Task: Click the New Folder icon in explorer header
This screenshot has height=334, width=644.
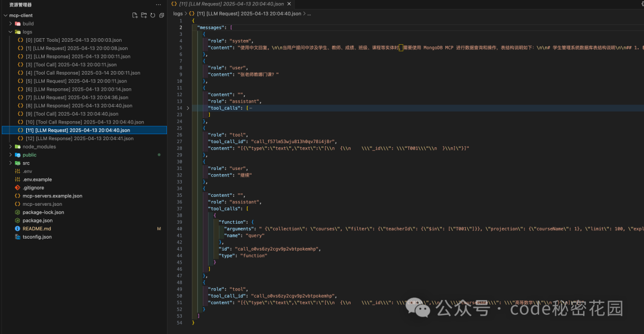Action: 144,15
